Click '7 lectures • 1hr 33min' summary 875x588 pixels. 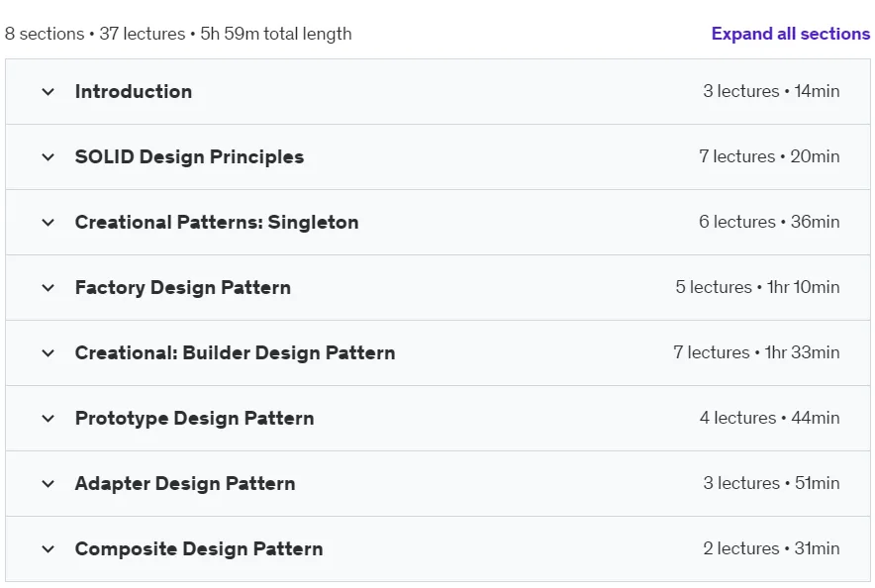pyautogui.click(x=756, y=352)
